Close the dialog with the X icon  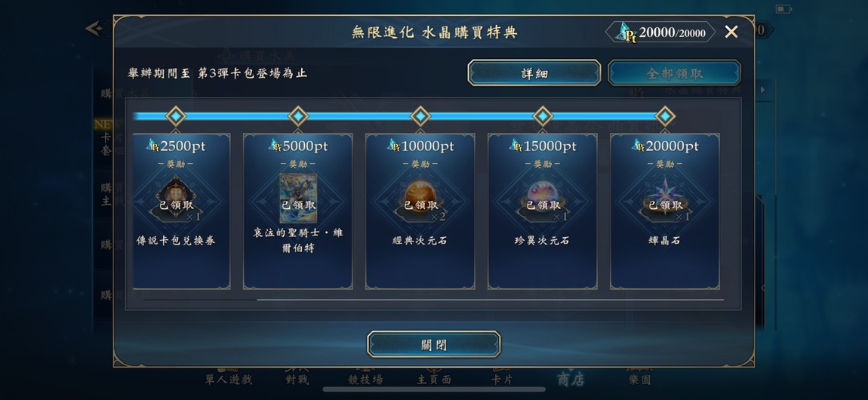[x=731, y=32]
